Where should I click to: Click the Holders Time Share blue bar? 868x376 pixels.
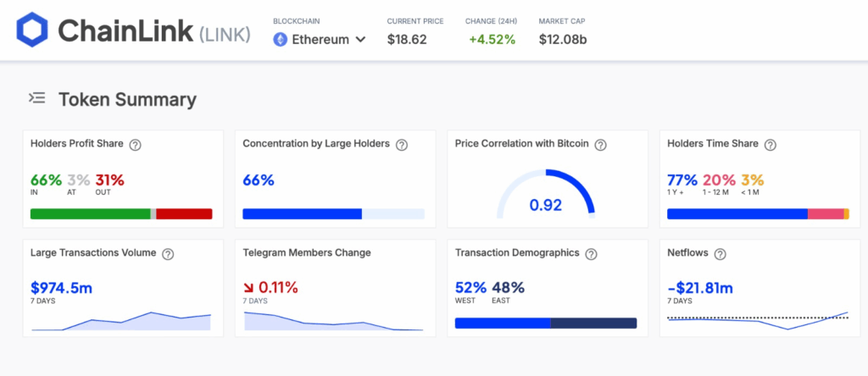(737, 214)
